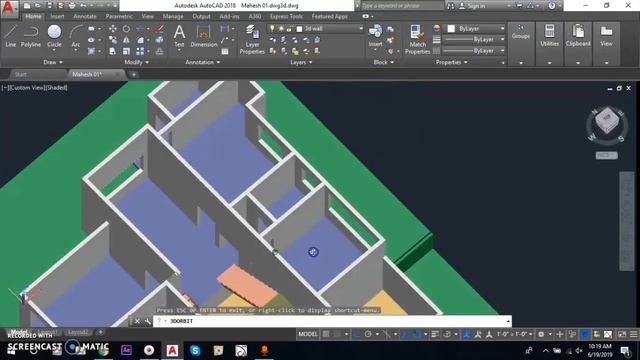
Task: Click the [Custom View] viewport label
Action: tap(26, 88)
